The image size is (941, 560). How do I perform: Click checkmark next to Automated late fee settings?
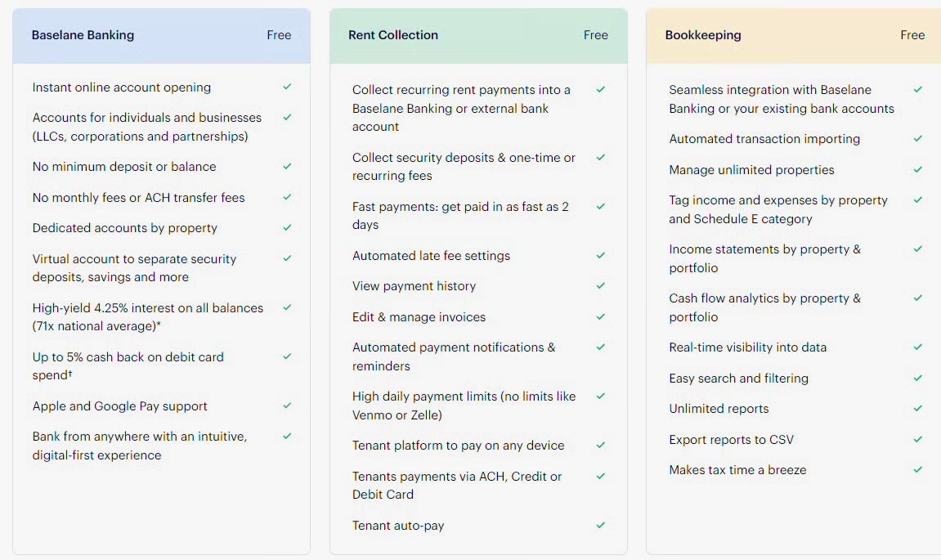coord(601,256)
